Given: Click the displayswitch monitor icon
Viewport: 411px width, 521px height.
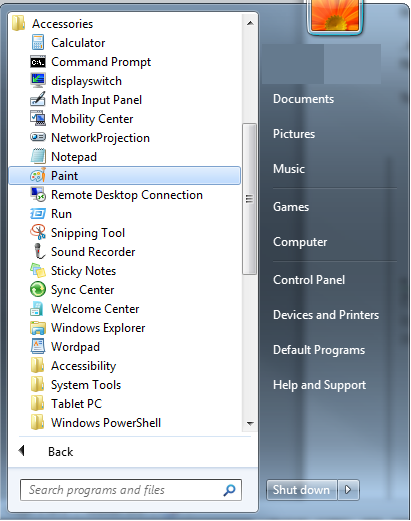Looking at the screenshot, I should [38, 81].
